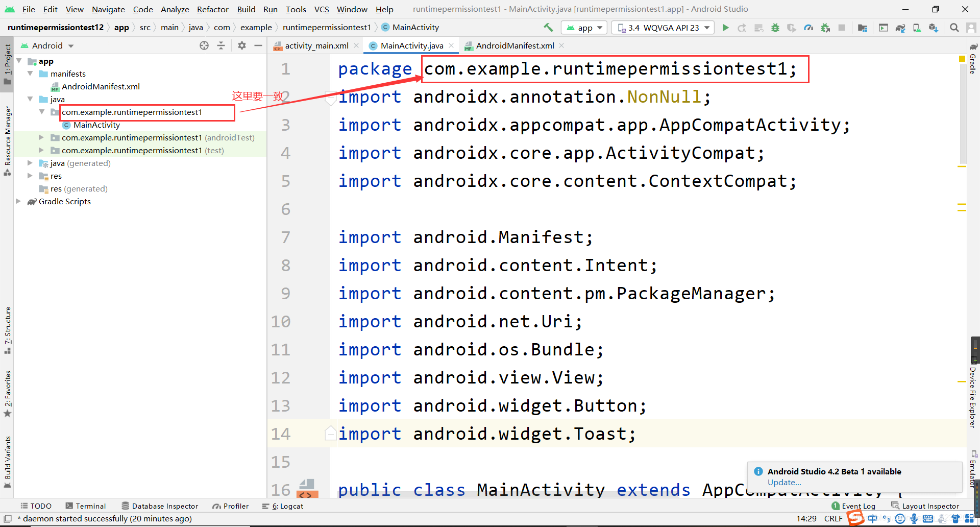Click the user account avatar icon
980x527 pixels.
971,28
